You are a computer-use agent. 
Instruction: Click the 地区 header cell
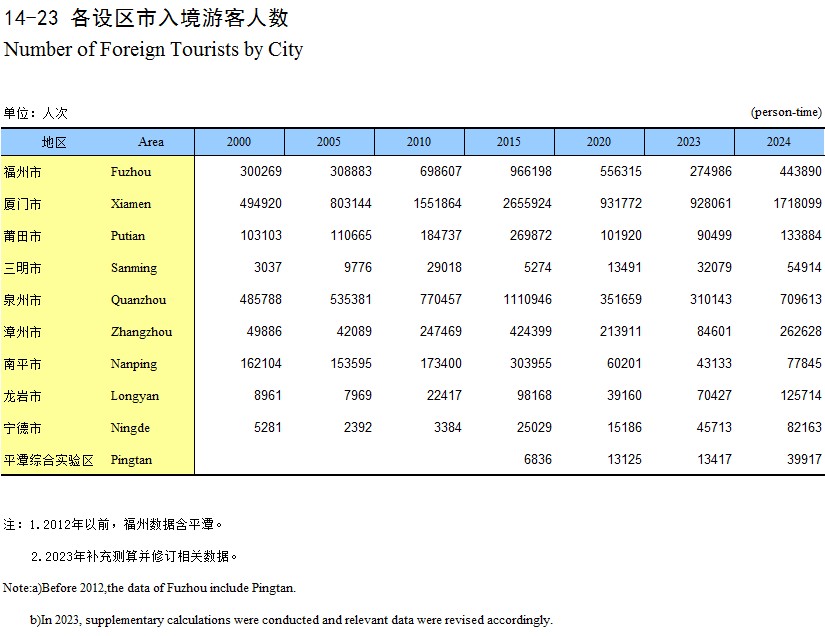[x=54, y=142]
